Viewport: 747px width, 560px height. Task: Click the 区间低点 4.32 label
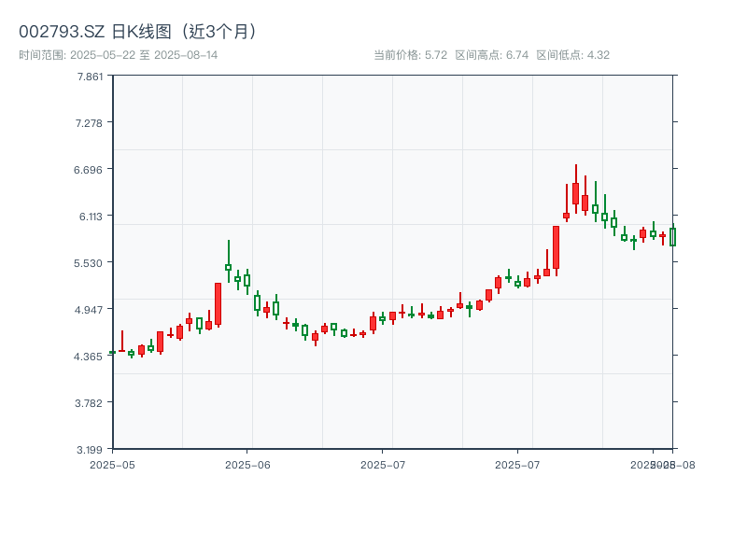point(572,55)
